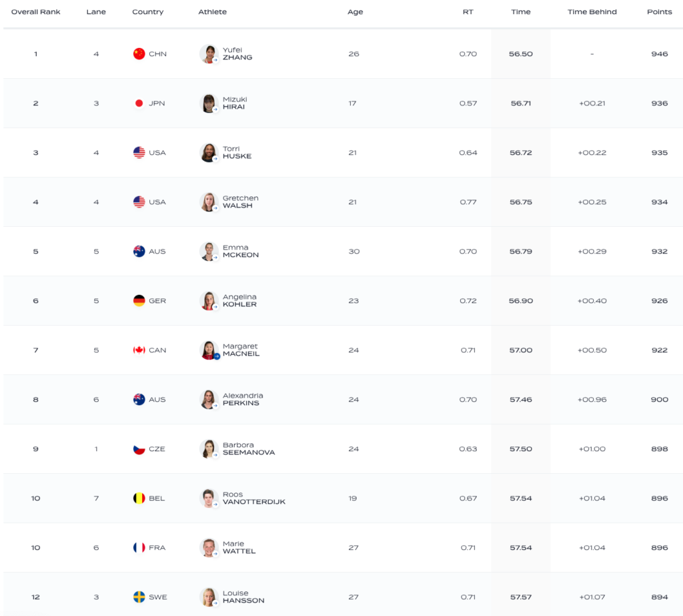Screen dimensions: 683x616
Task: Sort by RT column header
Action: click(x=468, y=12)
